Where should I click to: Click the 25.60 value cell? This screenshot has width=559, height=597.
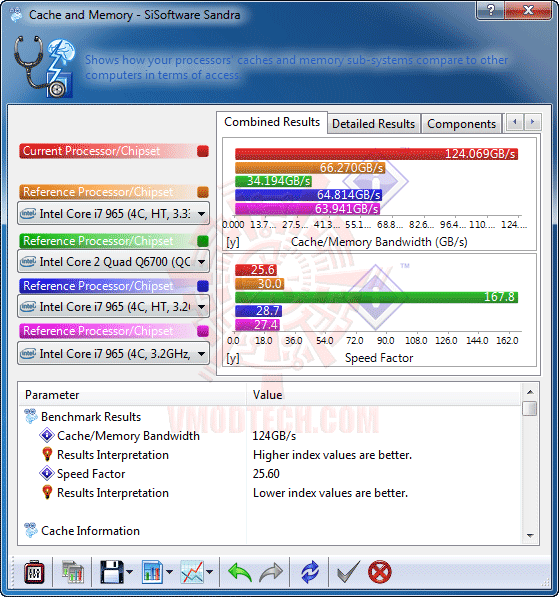(266, 474)
